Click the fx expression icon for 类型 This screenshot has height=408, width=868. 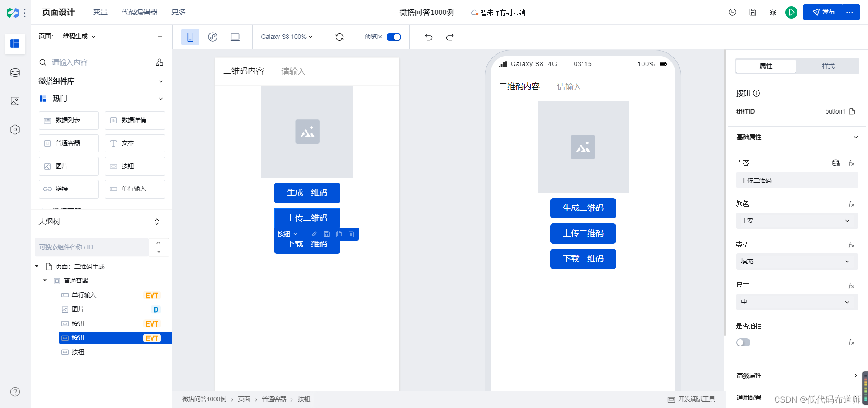coord(851,245)
